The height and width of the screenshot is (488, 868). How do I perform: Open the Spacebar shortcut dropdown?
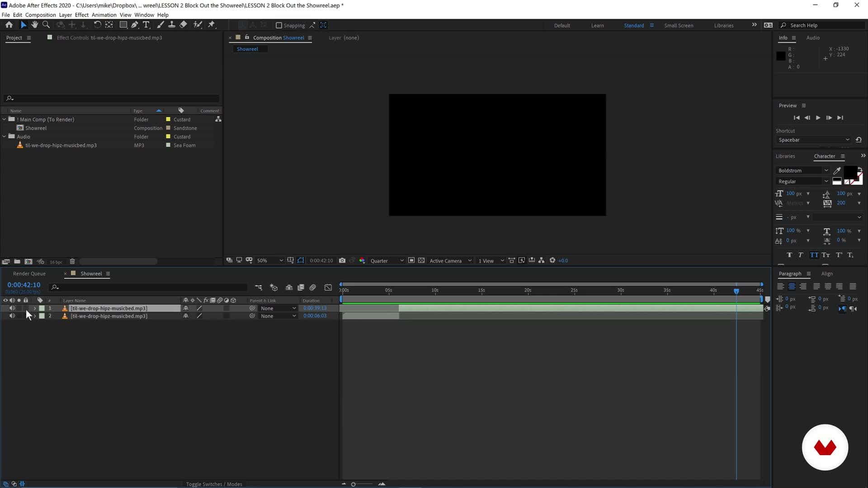[x=814, y=140]
